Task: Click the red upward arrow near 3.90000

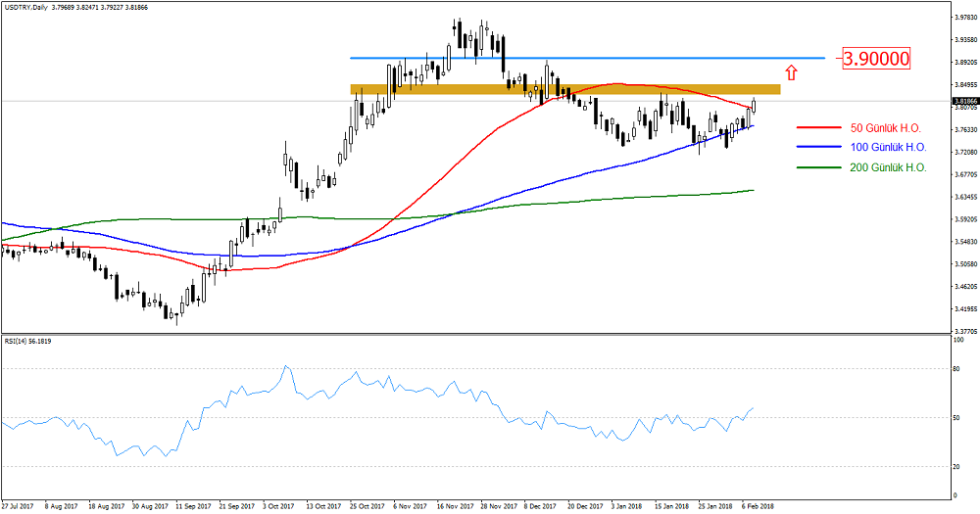Action: coord(792,71)
